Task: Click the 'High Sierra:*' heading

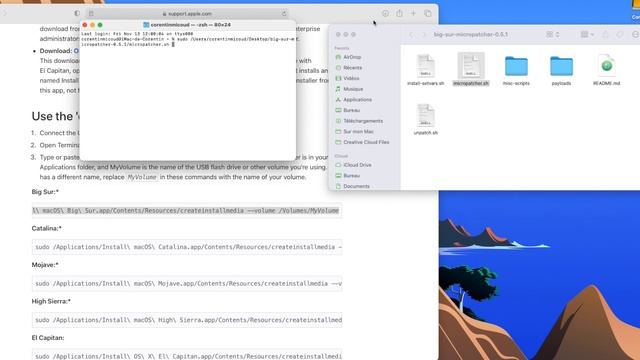Action: pyautogui.click(x=51, y=301)
